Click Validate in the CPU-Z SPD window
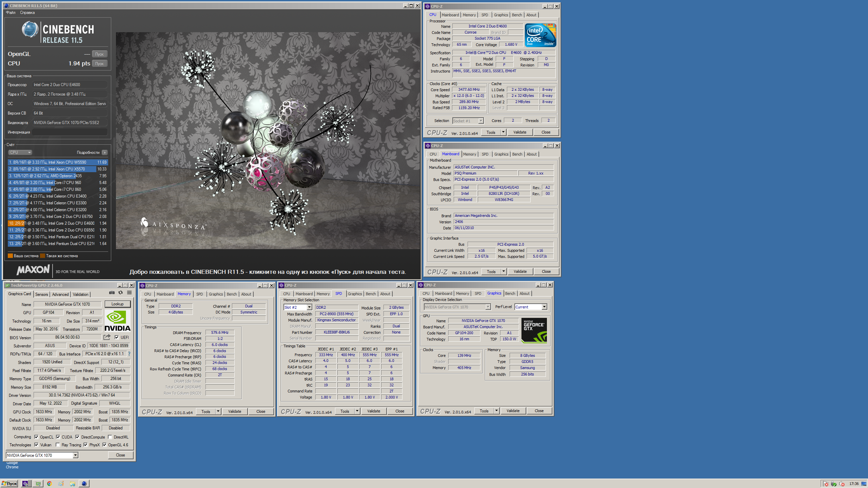Viewport: 868px width, 488px height. [374, 411]
